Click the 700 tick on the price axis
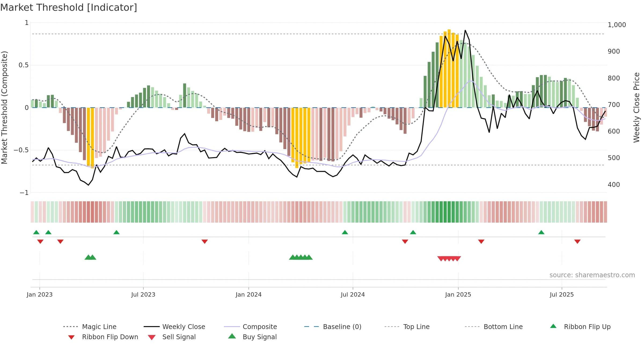 click(x=614, y=105)
